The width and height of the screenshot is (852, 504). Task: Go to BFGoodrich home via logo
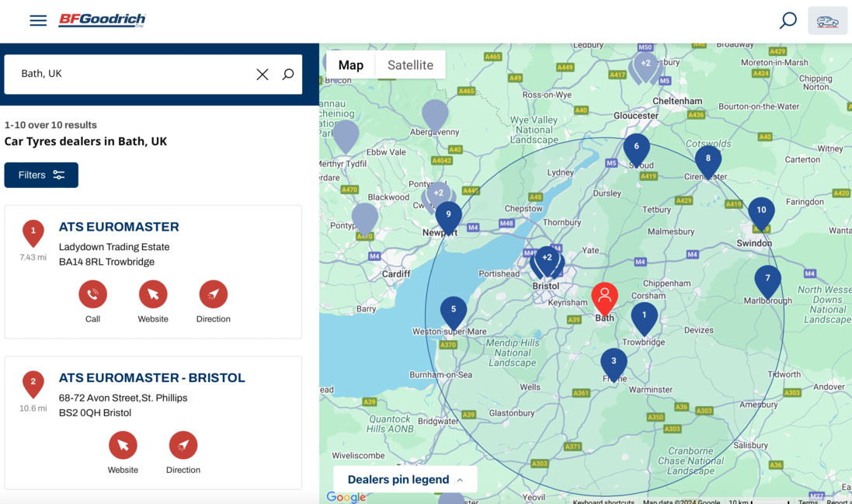point(103,20)
